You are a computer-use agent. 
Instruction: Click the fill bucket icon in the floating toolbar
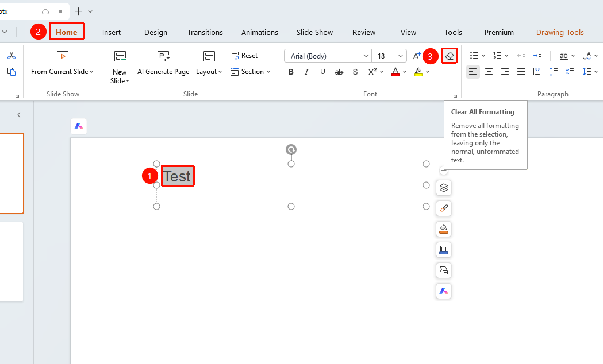444,229
